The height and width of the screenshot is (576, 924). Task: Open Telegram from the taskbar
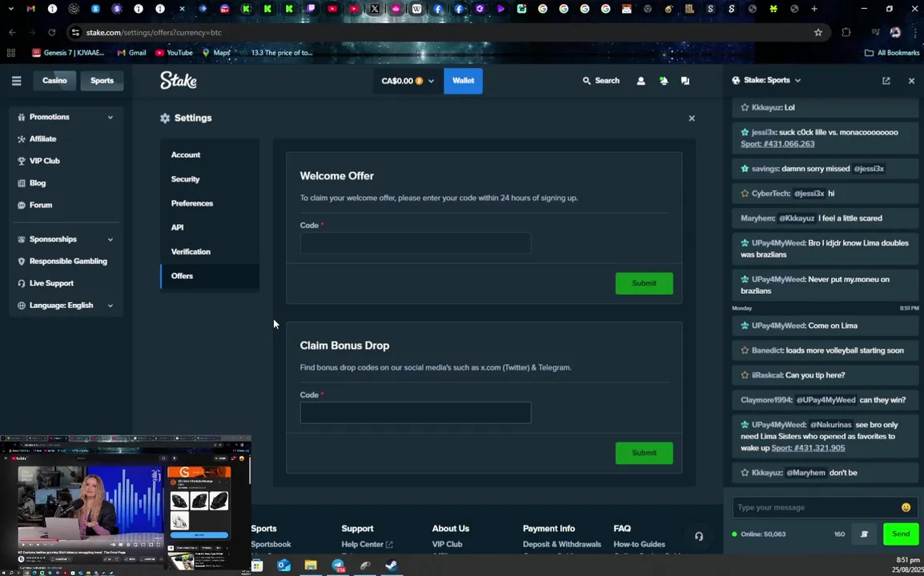point(338,566)
